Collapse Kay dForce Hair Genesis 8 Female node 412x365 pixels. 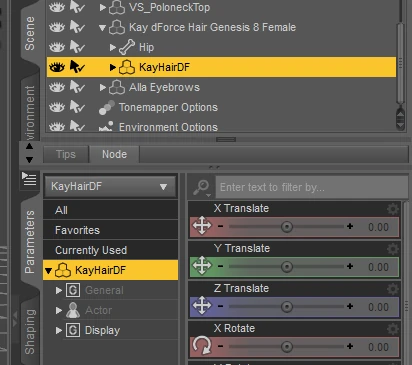(x=103, y=28)
